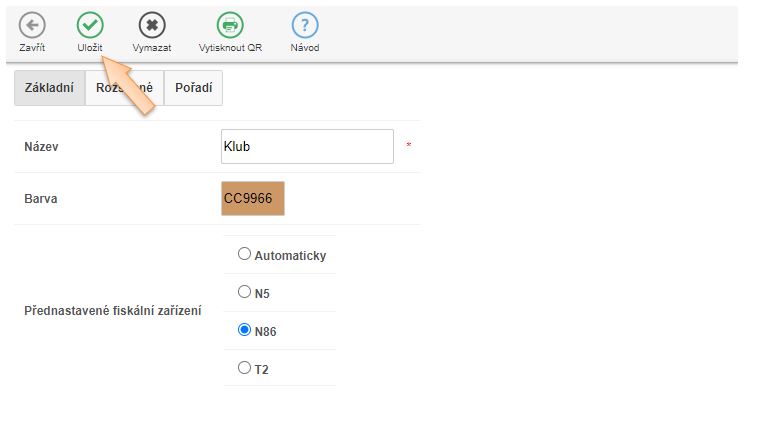
Task: Click the Vymazat X icon
Action: 152,25
